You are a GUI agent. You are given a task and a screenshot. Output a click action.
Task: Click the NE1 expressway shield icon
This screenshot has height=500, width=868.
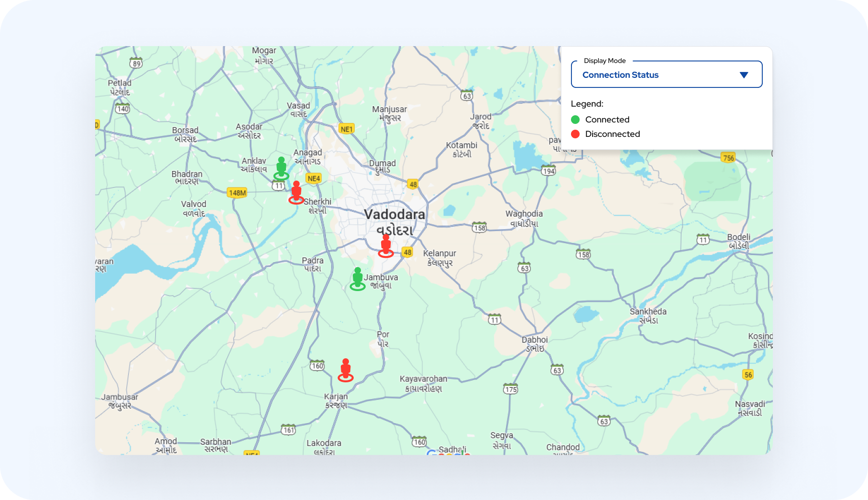[346, 129]
